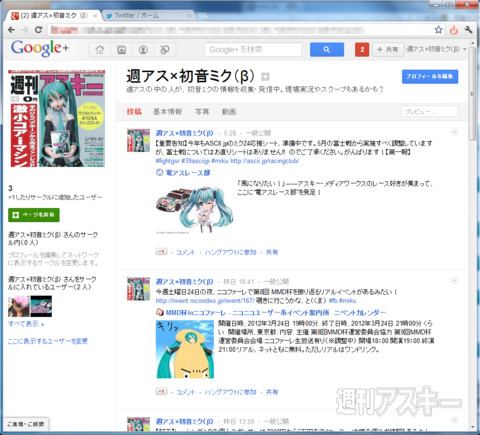Image resolution: width=480 pixels, height=435 pixels.
Task: Click the verified page badge icon beside title
Action: click(x=265, y=77)
